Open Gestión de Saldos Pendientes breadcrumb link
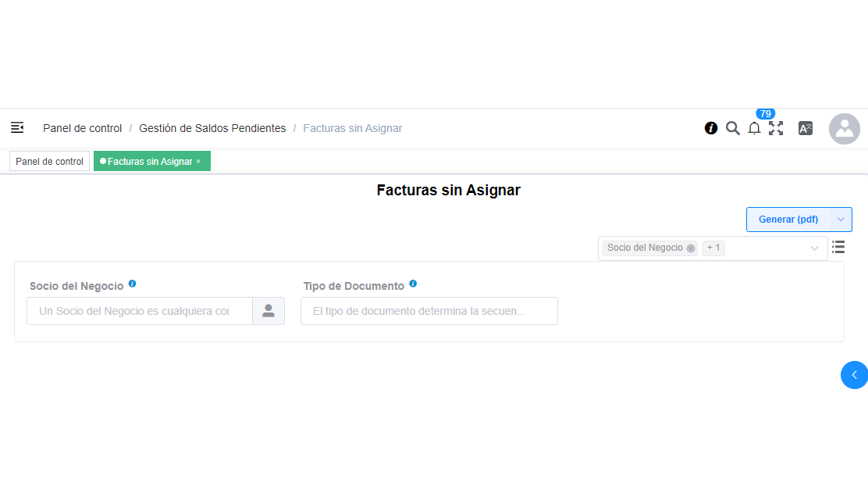Viewport: 868px width, 500px height. pos(212,127)
